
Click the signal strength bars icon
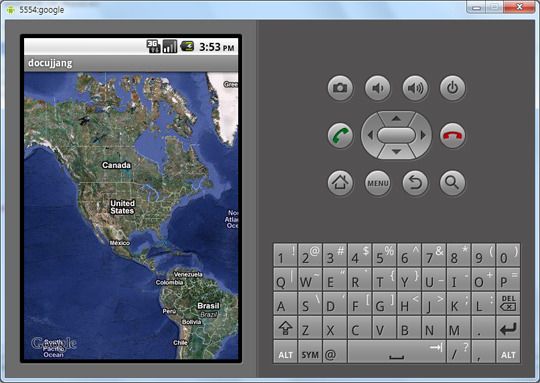pos(170,46)
